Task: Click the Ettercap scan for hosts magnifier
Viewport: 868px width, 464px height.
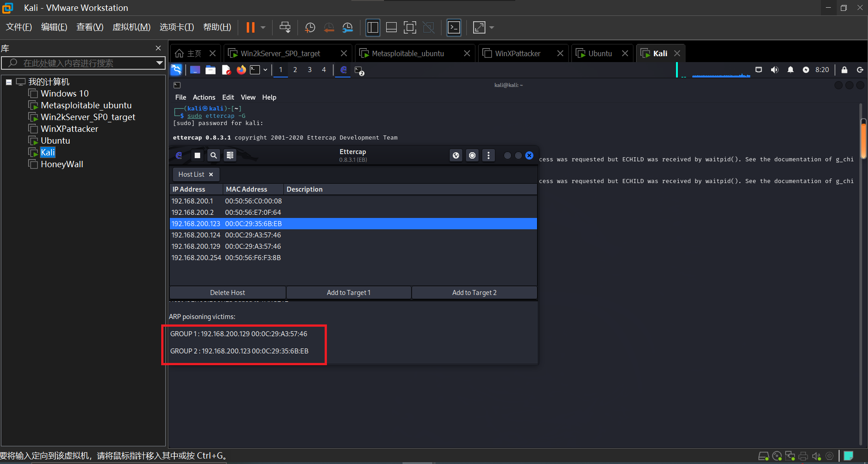Action: pos(213,155)
